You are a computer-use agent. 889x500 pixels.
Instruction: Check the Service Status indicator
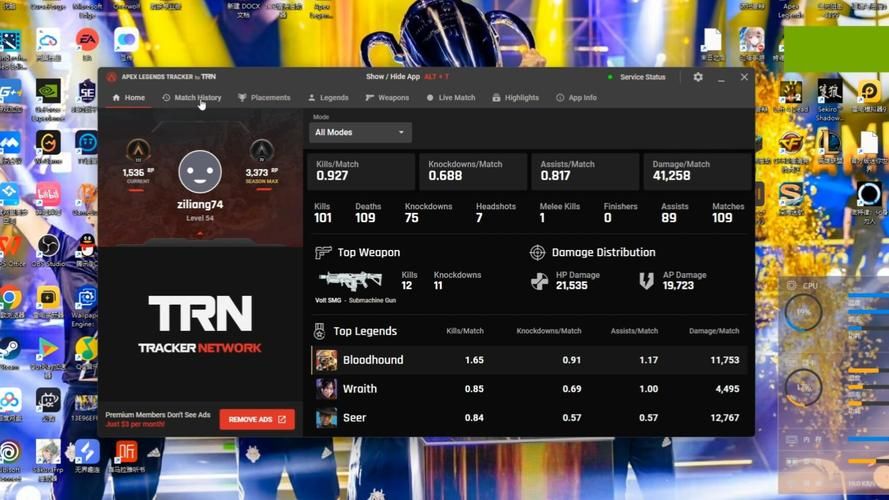click(637, 77)
